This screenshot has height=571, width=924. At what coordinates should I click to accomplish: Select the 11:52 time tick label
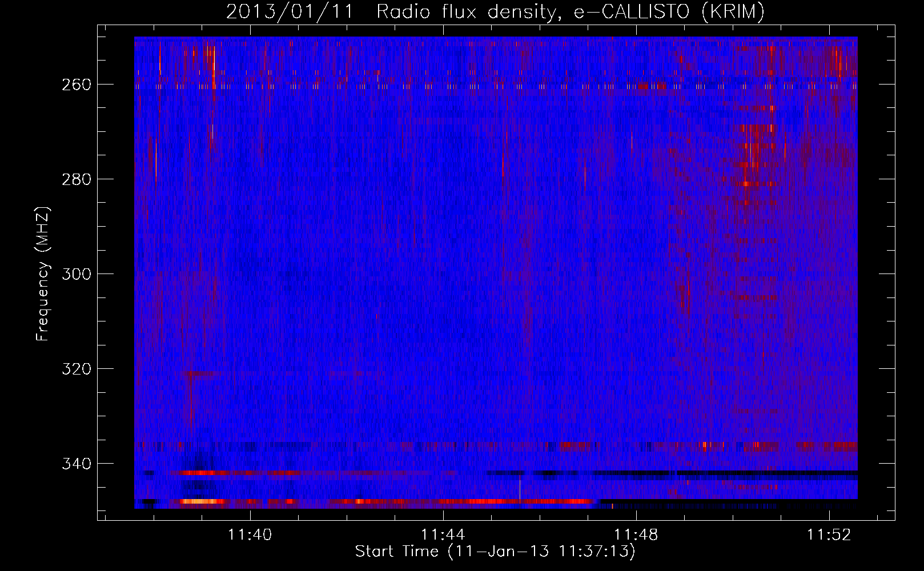coord(829,534)
